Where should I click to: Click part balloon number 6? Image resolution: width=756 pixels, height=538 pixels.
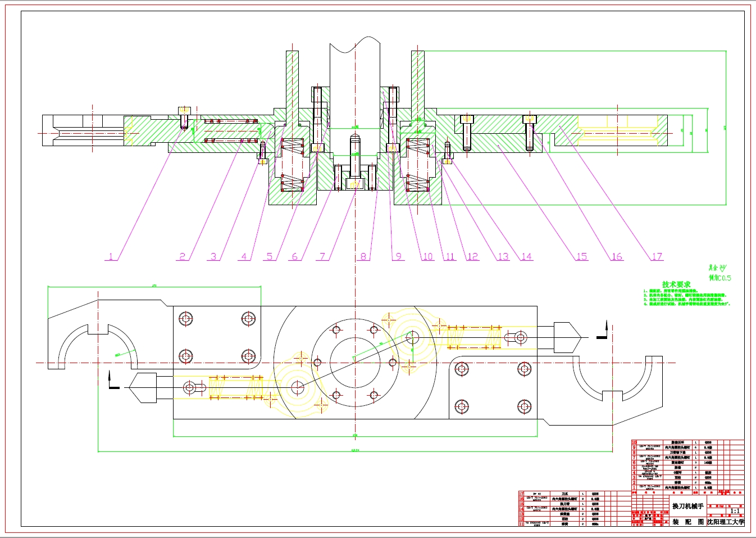[x=295, y=256]
